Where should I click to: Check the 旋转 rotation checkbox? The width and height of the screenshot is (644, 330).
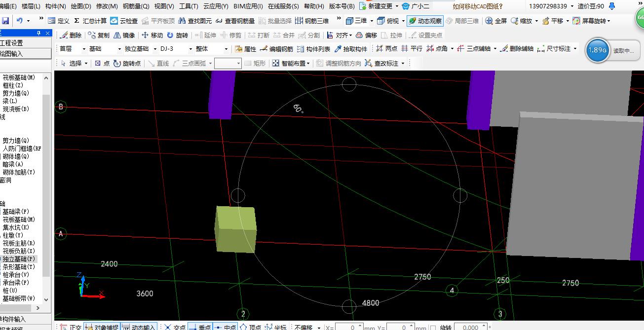(x=433, y=328)
